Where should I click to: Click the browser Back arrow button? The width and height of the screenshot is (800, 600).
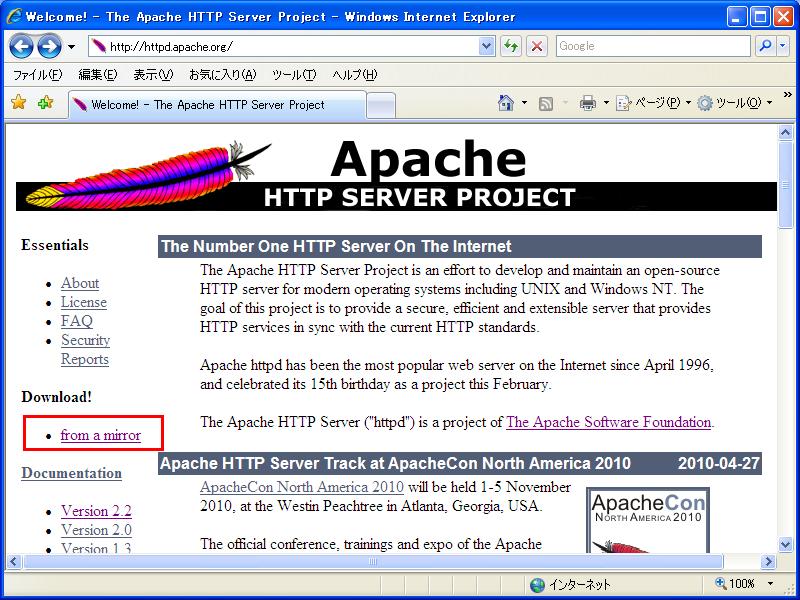[x=21, y=46]
